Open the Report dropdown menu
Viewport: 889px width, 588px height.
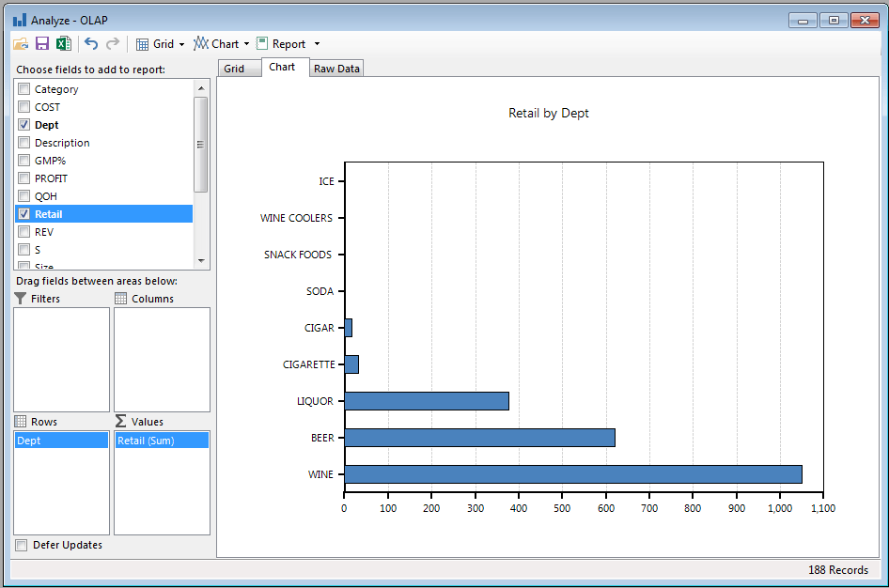317,43
